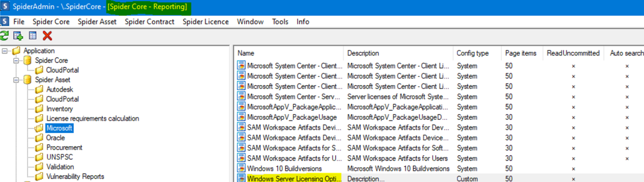
Task: Select the License requirements calculation folder
Action: pos(93,118)
